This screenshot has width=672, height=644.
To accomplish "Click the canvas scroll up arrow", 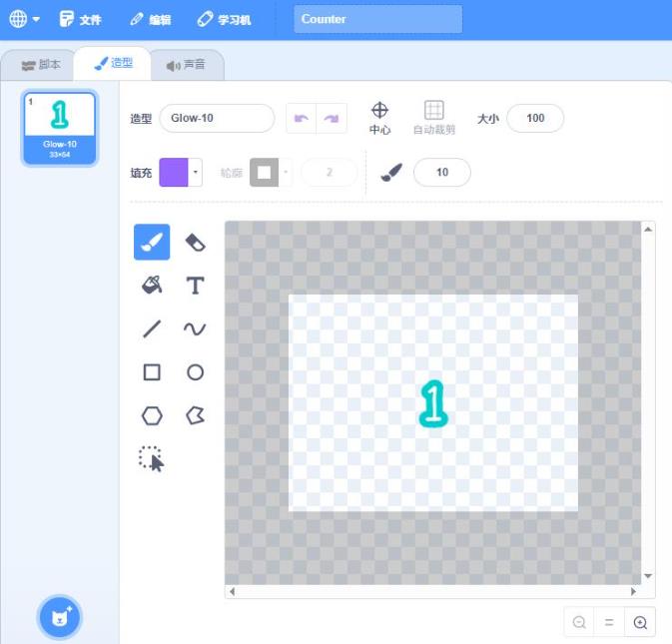I will [x=648, y=230].
